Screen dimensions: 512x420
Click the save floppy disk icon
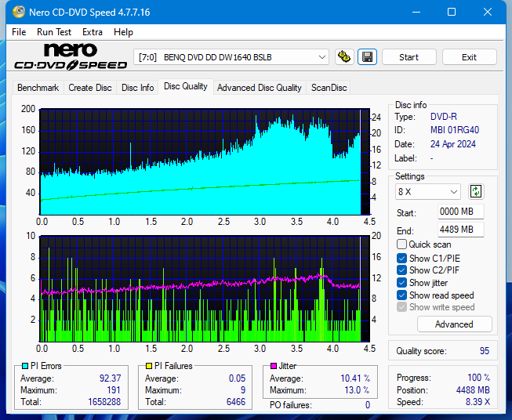click(368, 57)
